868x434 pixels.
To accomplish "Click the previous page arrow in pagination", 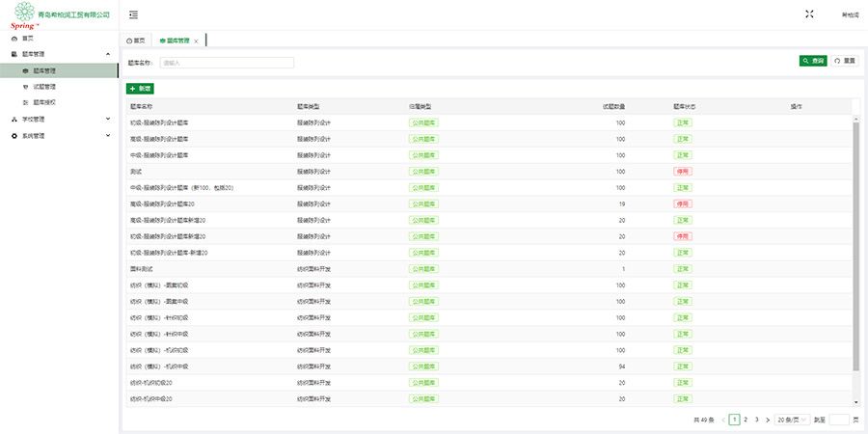I will coord(723,420).
